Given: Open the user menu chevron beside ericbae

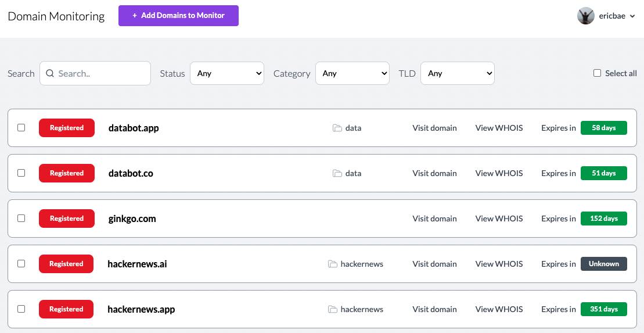Looking at the screenshot, I should point(632,16).
